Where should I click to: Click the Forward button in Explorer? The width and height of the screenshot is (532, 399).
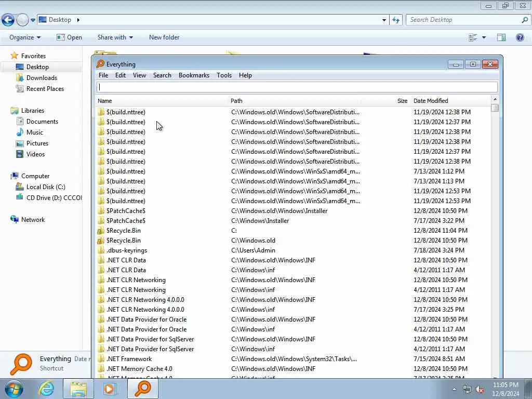click(22, 20)
